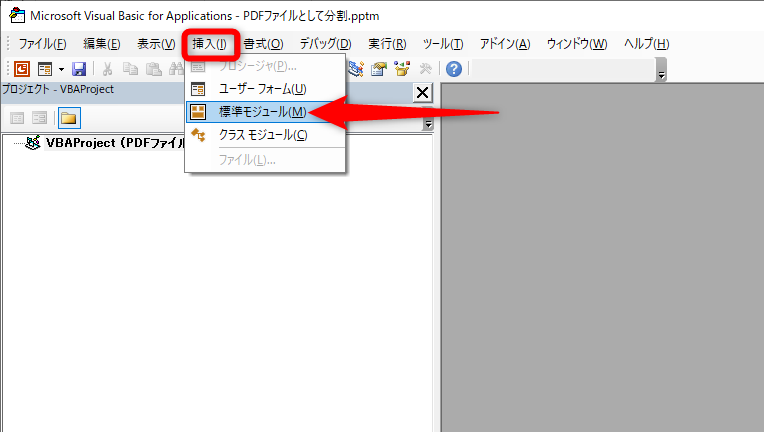Open the アドイン(A) menu
The height and width of the screenshot is (432, 764).
click(x=505, y=44)
